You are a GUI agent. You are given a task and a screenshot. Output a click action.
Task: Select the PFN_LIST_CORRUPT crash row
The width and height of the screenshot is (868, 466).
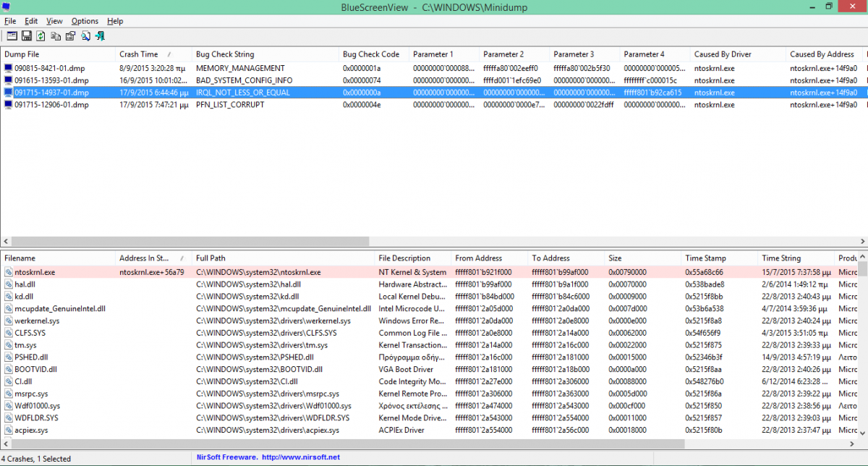coord(230,105)
